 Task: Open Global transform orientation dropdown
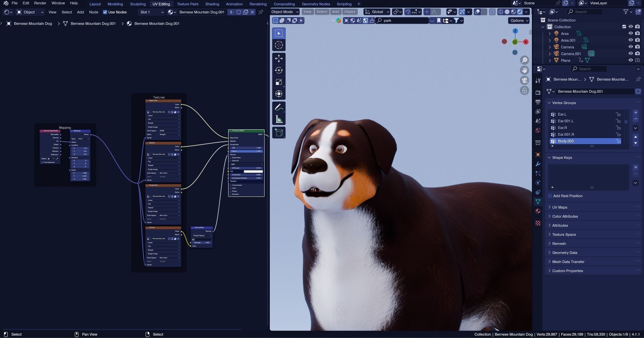(x=377, y=12)
